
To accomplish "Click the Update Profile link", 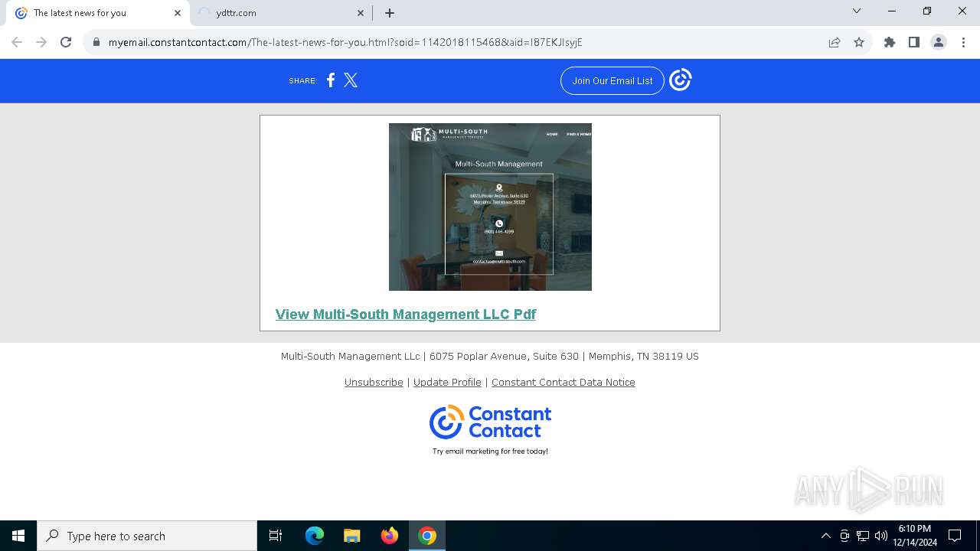I will 447,383.
